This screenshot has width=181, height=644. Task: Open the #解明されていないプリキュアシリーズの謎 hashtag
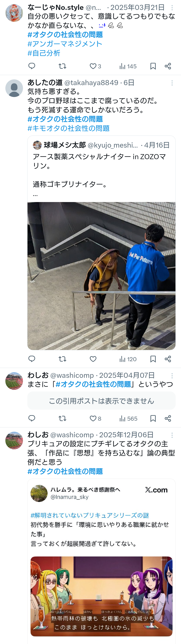tap(90, 515)
